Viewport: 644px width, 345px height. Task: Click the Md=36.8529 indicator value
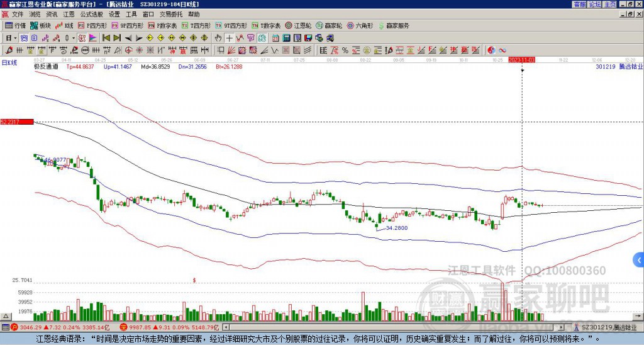coord(155,67)
